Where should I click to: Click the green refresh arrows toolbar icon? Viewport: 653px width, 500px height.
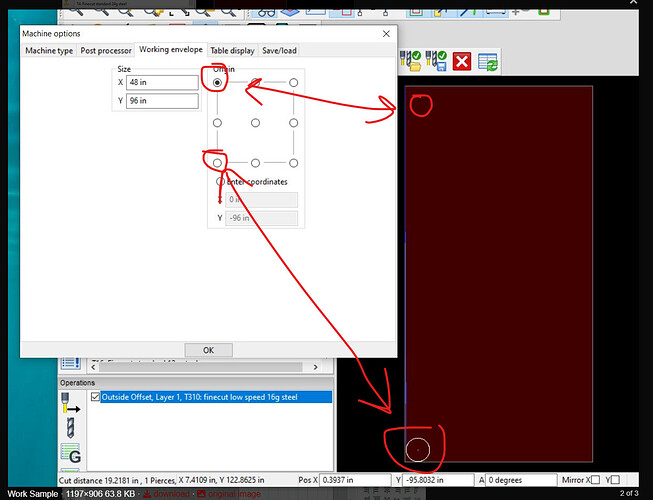tap(489, 62)
